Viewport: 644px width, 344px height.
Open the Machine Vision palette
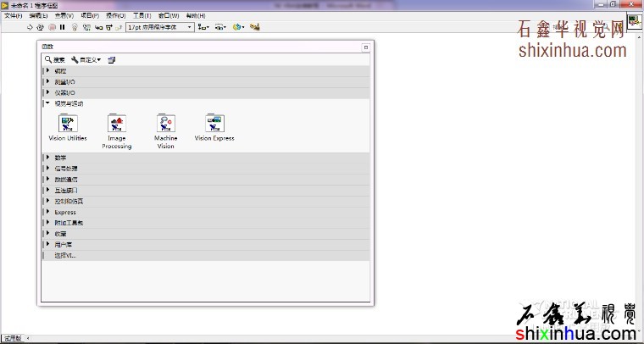[x=166, y=124]
